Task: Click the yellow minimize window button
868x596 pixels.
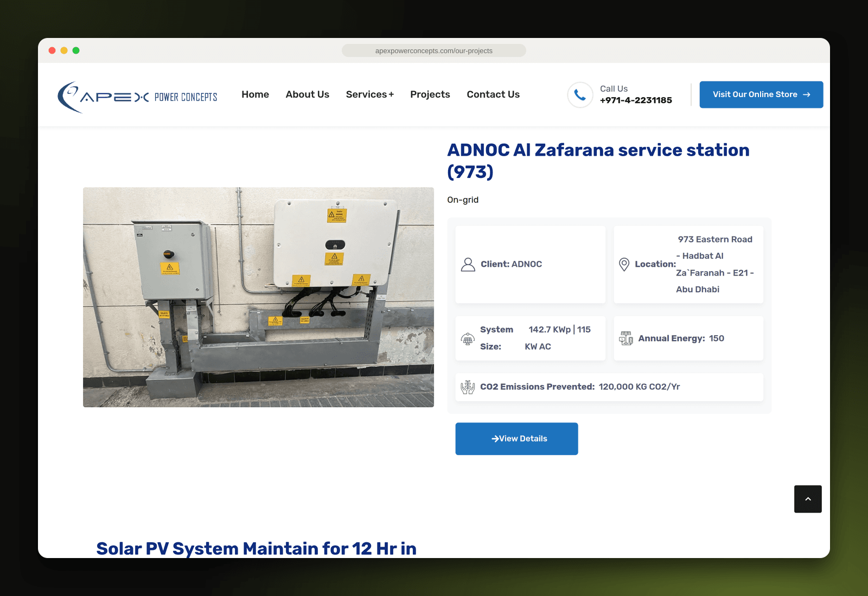Action: pos(64,50)
